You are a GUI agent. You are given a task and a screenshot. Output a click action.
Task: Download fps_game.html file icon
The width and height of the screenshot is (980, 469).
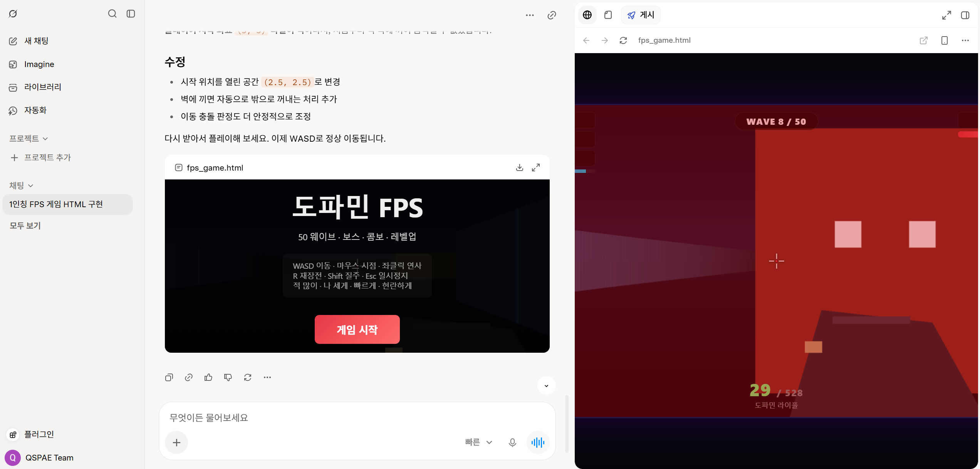pos(520,167)
